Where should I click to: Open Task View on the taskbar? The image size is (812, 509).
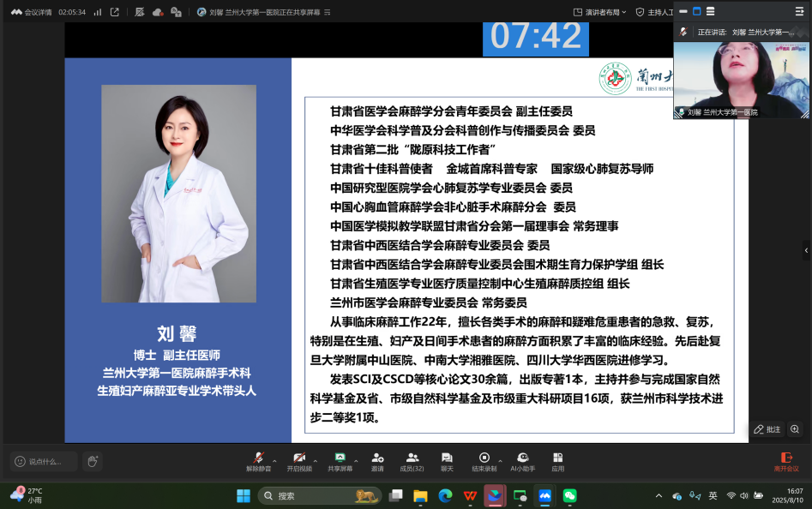395,495
